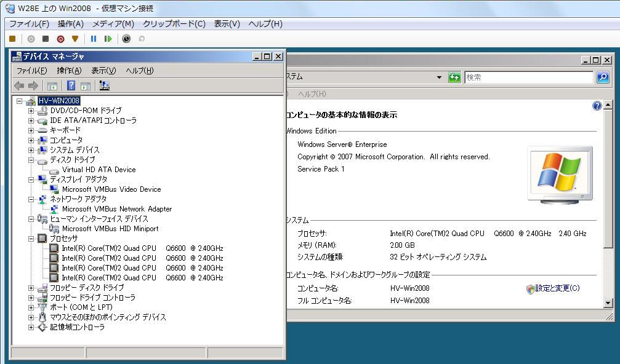Click Device Manager blue Help icon
The height and width of the screenshot is (364, 620).
[x=71, y=85]
